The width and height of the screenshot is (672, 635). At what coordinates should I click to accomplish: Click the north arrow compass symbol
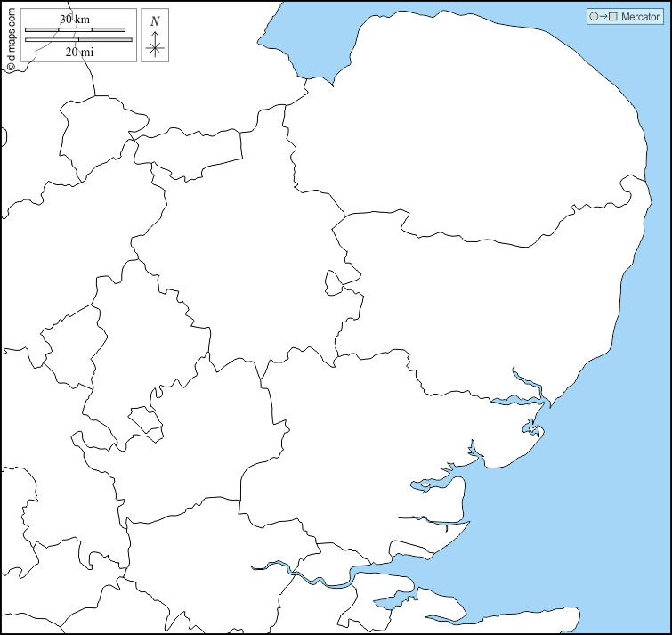(155, 45)
